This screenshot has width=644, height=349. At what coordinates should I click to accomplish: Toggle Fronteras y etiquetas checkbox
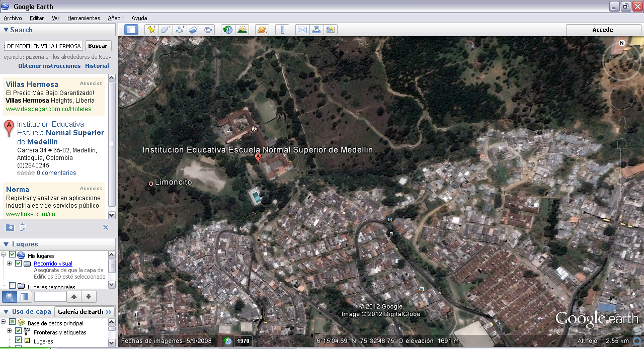[19, 331]
